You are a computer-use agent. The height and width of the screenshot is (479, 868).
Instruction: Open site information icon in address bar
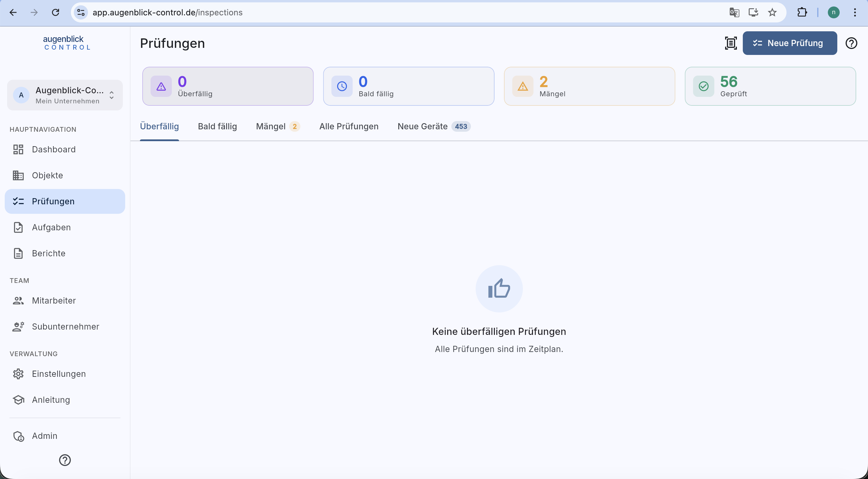tap(81, 12)
